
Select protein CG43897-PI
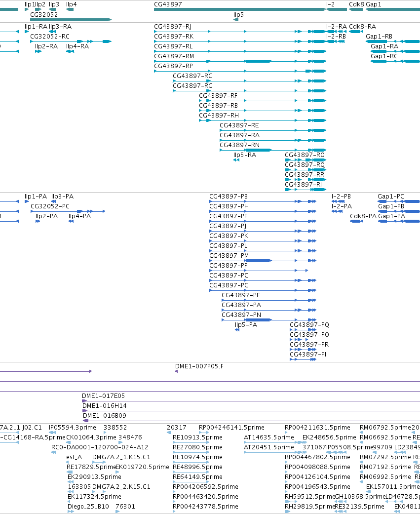[x=308, y=354]
